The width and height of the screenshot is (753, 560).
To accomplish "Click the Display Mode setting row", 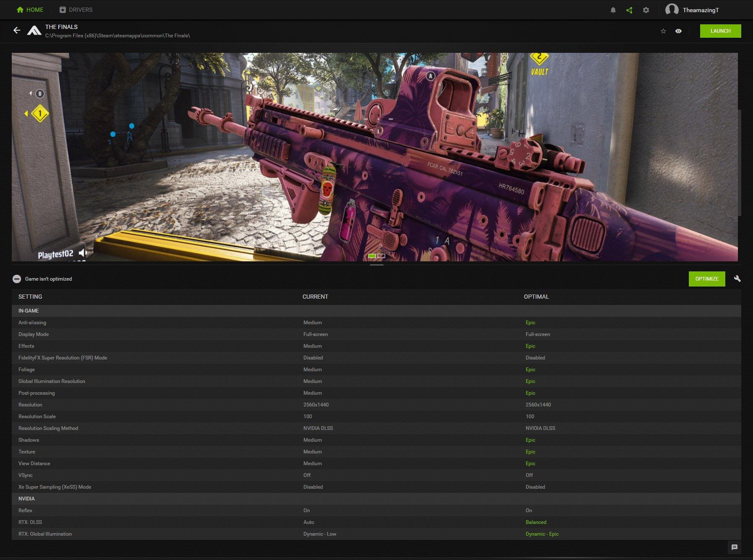I will click(x=376, y=334).
